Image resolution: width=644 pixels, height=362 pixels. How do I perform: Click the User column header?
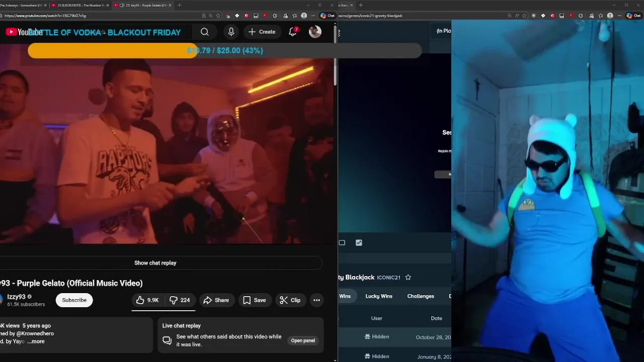pos(377,318)
